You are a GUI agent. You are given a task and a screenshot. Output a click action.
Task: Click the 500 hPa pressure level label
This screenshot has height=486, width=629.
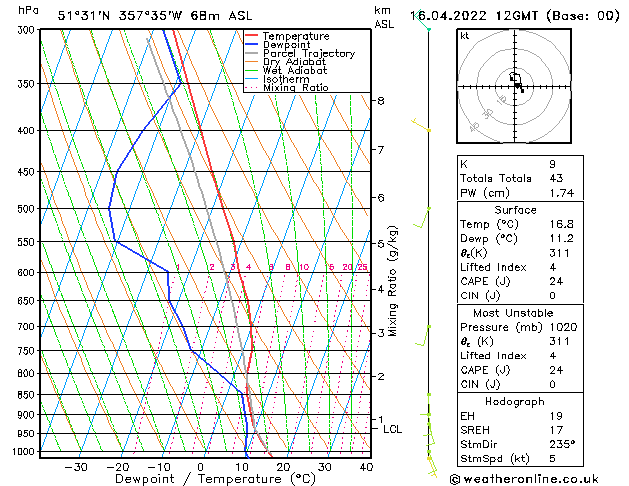pyautogui.click(x=26, y=209)
